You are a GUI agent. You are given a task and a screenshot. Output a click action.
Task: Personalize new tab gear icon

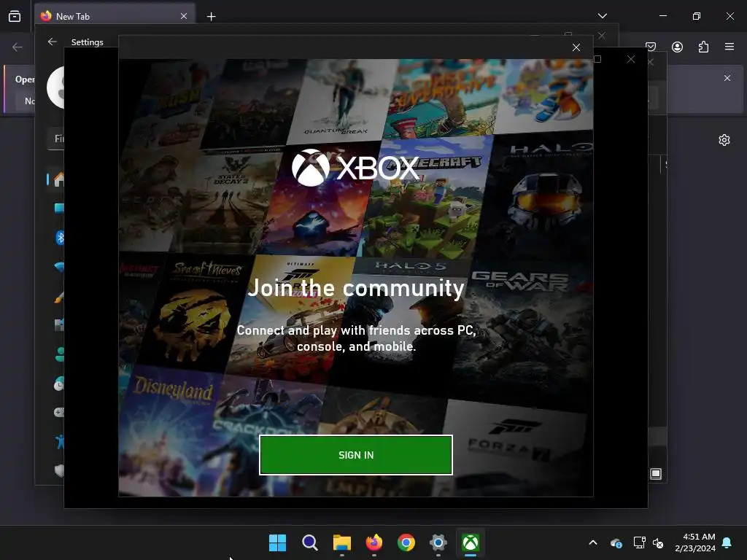[x=724, y=140]
